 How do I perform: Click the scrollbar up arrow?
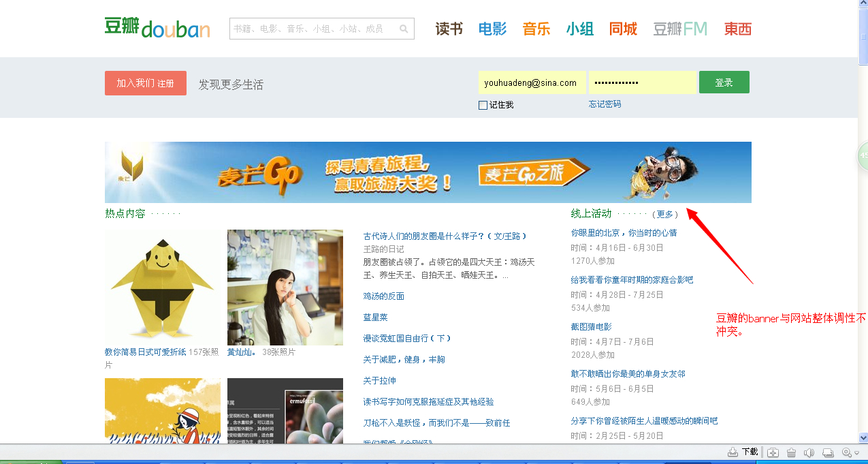[863, 5]
